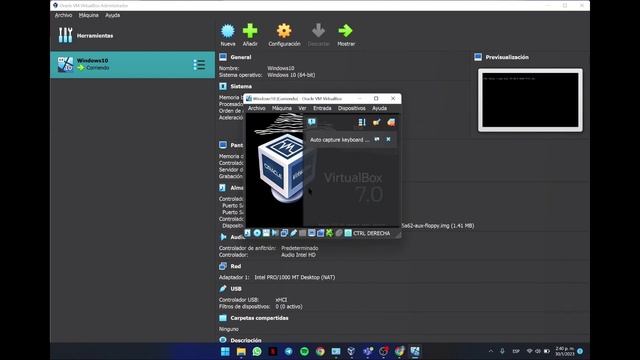Screen dimensions: 640x360
Task: Open Ayuda menu in Windows10 VM window
Action: (379, 108)
